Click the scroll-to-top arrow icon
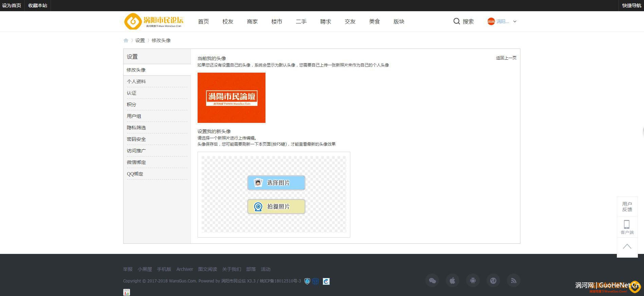 click(x=627, y=247)
